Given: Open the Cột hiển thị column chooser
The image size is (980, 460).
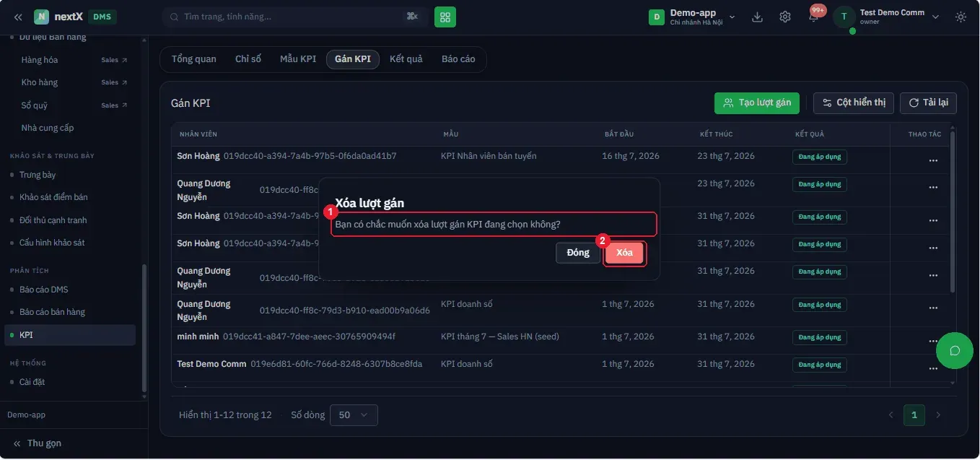Looking at the screenshot, I should point(854,103).
